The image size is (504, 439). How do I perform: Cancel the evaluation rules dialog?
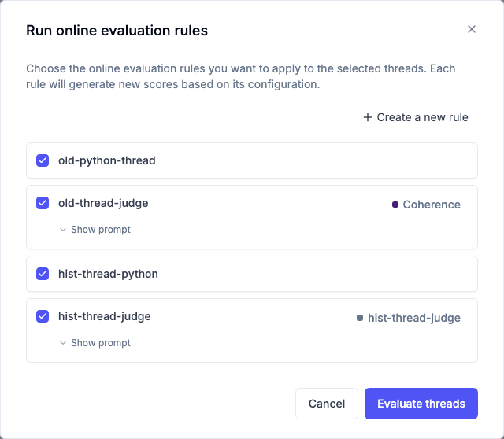[327, 404]
